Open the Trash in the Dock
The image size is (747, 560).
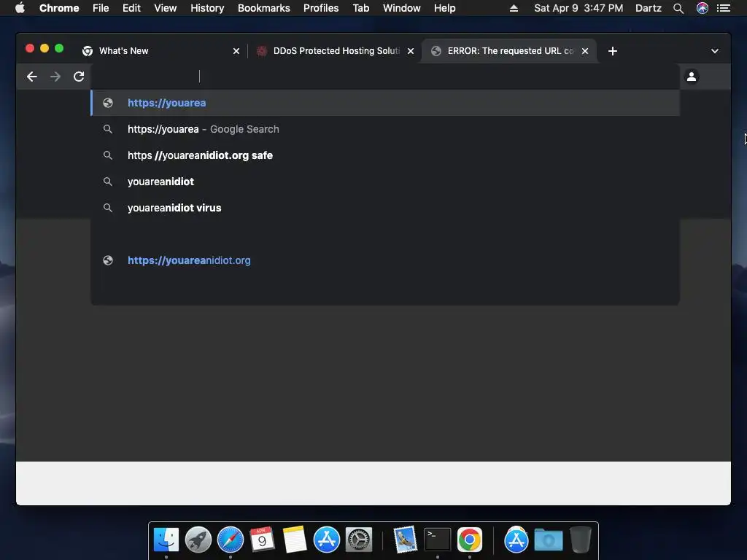pyautogui.click(x=580, y=540)
